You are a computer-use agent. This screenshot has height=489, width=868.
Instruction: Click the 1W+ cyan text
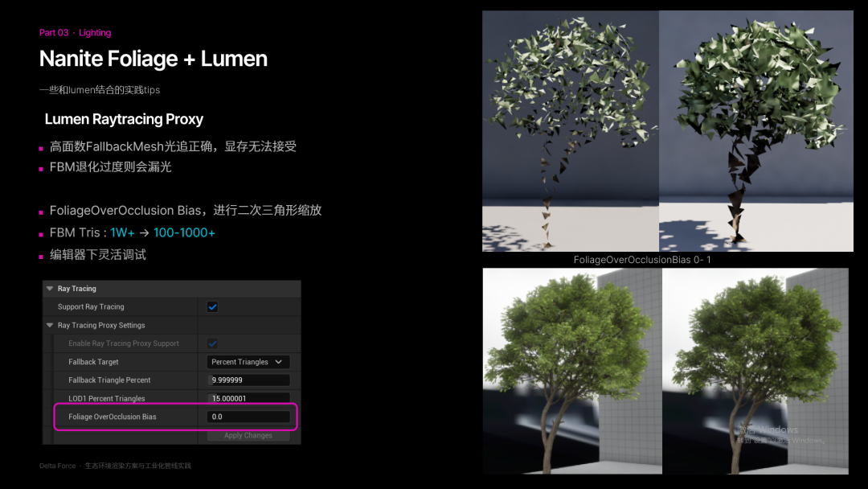[122, 232]
